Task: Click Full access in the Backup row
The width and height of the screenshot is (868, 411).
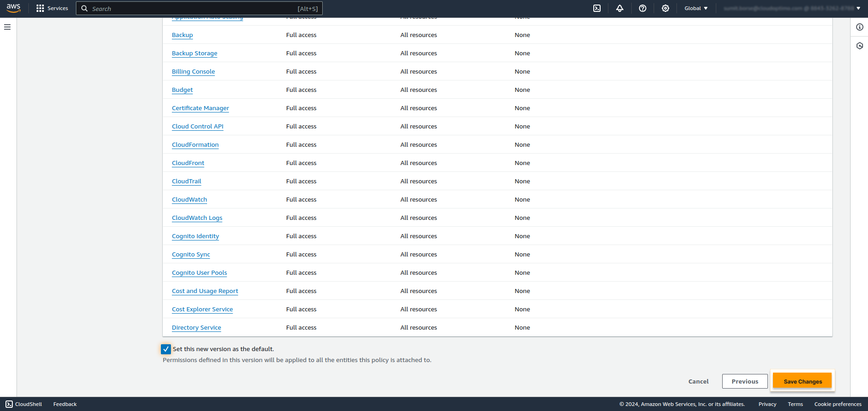Action: point(301,35)
